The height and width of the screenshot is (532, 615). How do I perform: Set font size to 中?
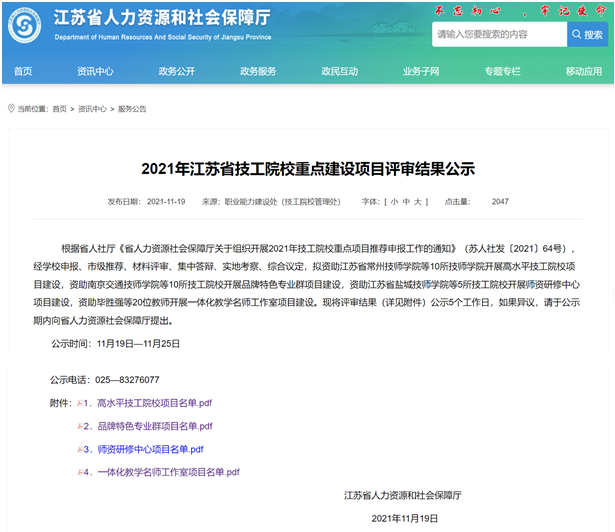tap(406, 202)
